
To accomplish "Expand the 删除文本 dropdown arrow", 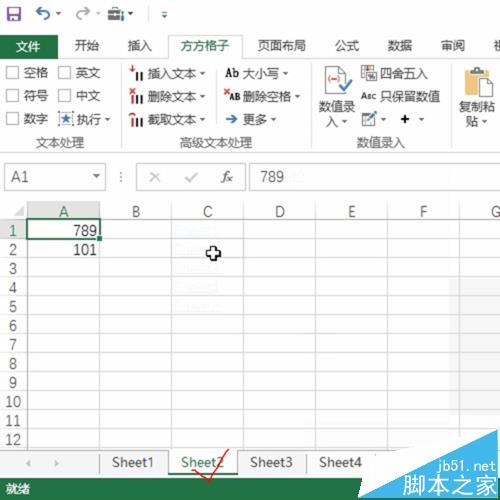I will [202, 97].
